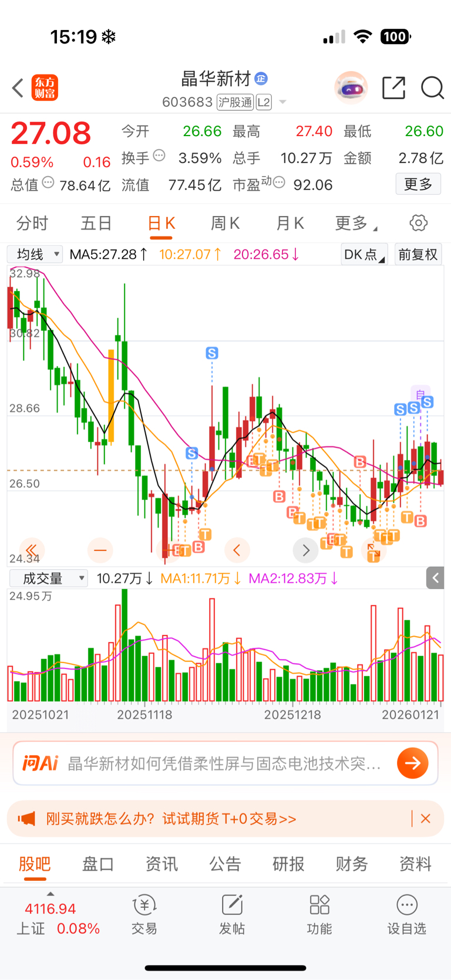Open the 成交量 indicator dropdown

point(48,578)
